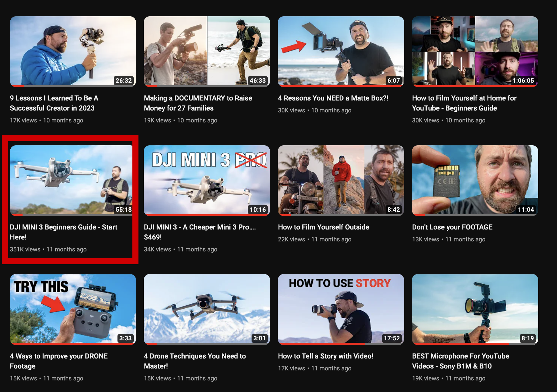The height and width of the screenshot is (392, 557).
Task: Click the 6:07 duration badge
Action: point(394,80)
